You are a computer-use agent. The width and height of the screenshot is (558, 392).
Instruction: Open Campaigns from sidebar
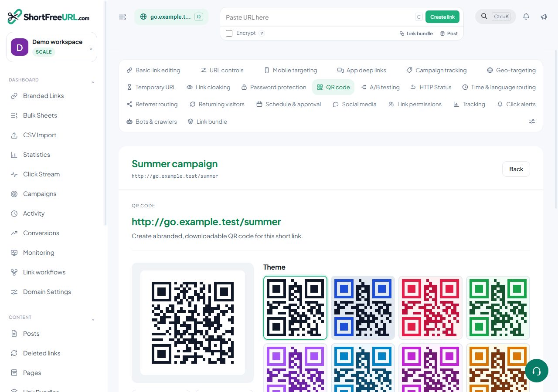[x=52, y=194]
